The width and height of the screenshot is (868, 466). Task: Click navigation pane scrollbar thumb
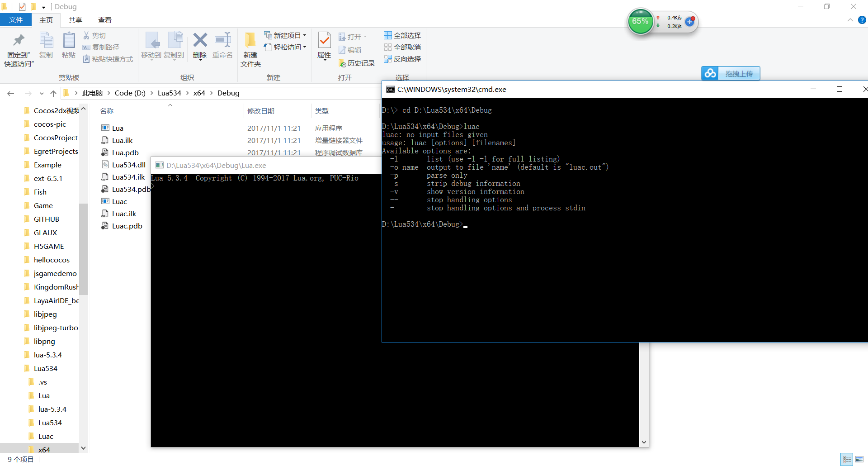[x=83, y=249]
